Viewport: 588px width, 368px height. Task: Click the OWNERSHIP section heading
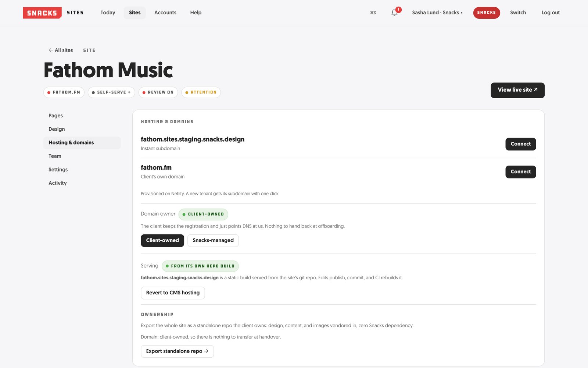coord(157,315)
